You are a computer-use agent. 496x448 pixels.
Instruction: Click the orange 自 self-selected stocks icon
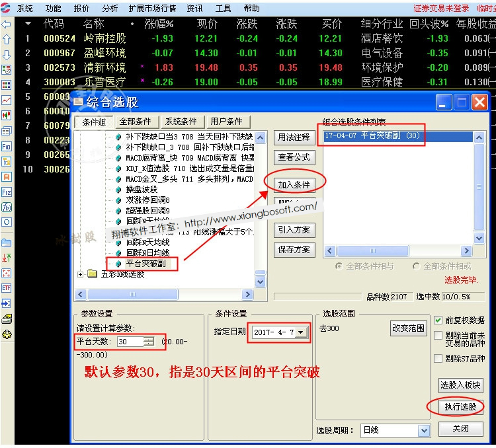[x=7, y=176]
